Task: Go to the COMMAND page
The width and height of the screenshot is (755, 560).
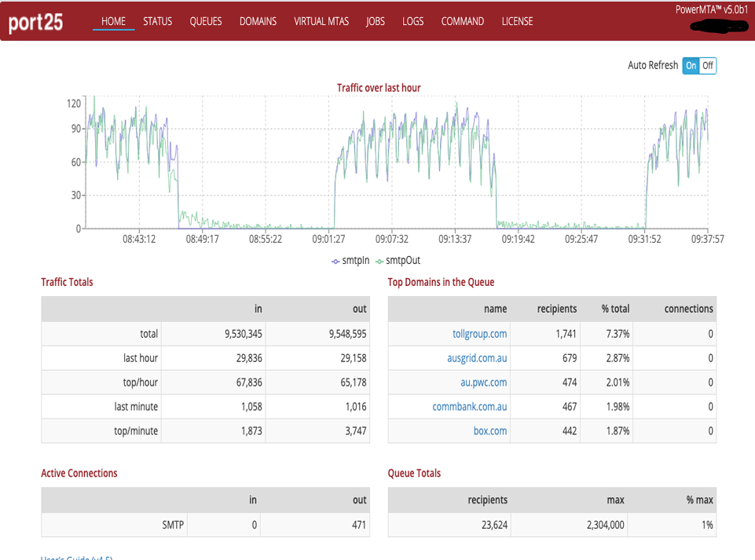Action: pyautogui.click(x=462, y=21)
